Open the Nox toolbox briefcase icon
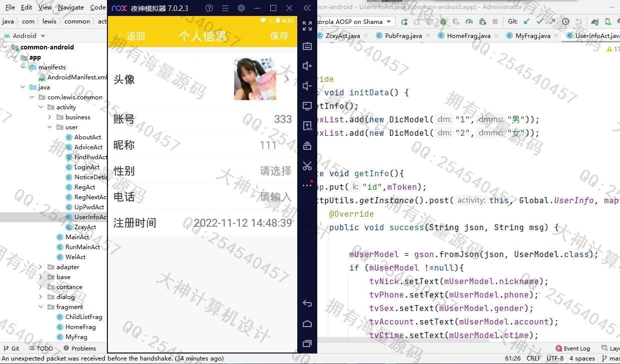620x364 pixels. [x=307, y=146]
